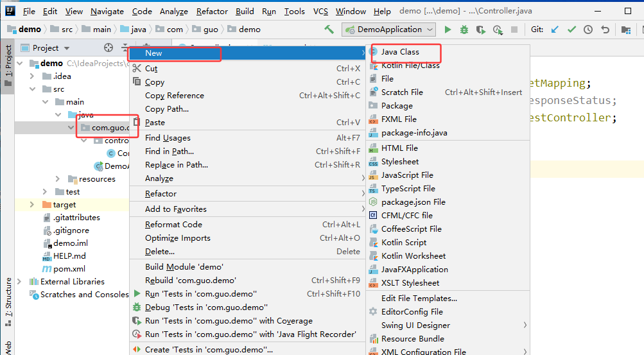
Task: Click the TypeScript File icon
Action: [373, 188]
